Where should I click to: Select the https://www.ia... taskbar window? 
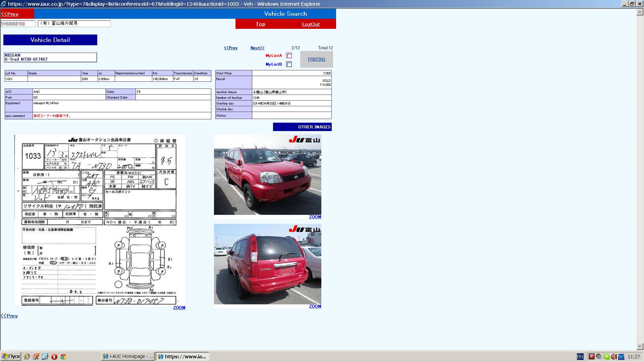(182, 356)
